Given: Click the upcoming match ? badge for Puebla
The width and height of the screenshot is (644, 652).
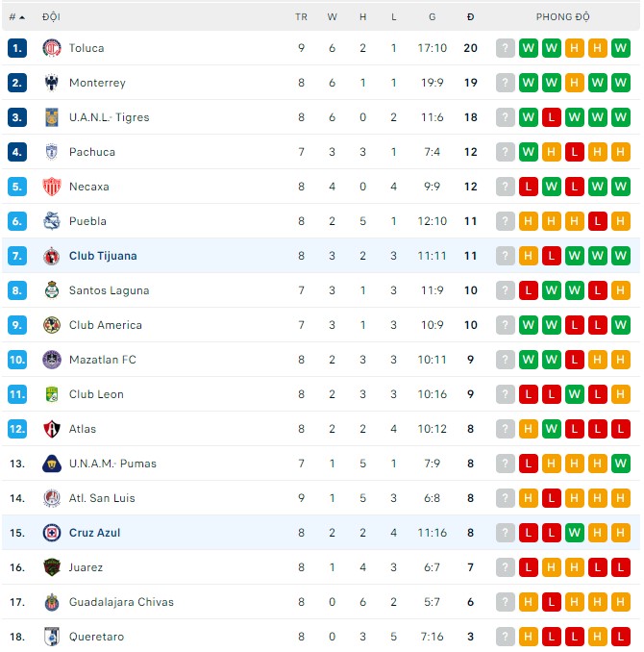Looking at the screenshot, I should (506, 221).
